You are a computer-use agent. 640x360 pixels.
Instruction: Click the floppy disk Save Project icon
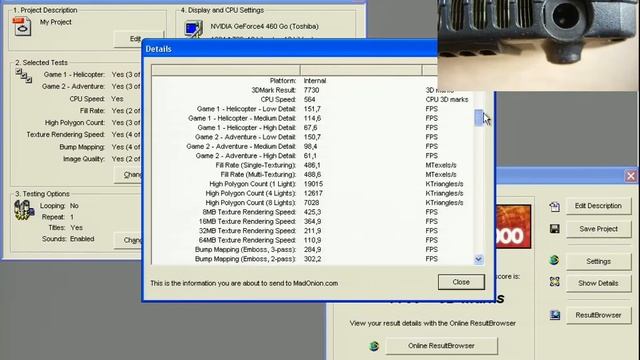pyautogui.click(x=554, y=229)
